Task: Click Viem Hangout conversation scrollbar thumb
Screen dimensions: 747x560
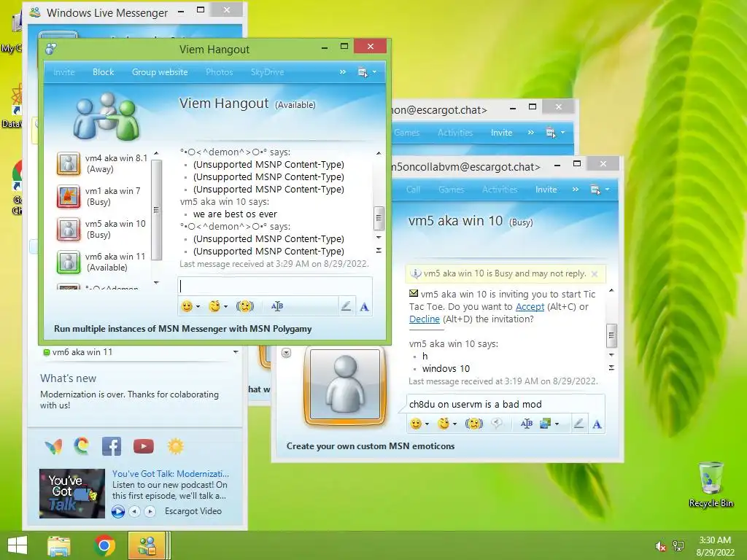Action: point(379,218)
